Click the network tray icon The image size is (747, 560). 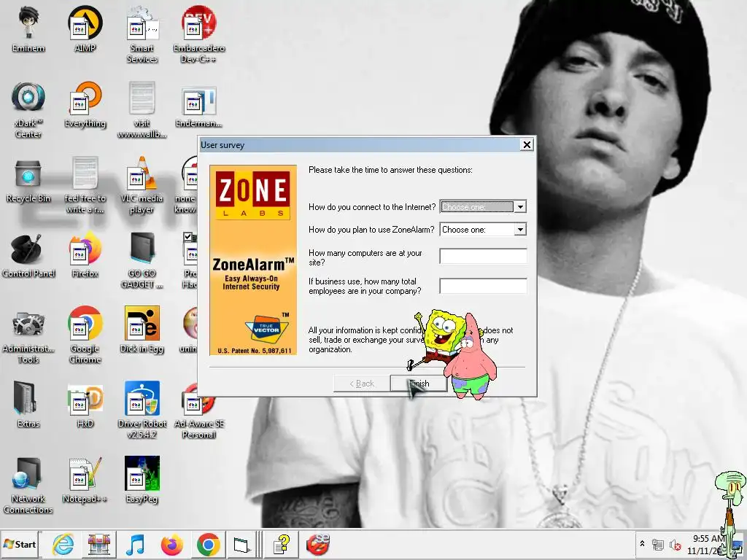[x=658, y=544]
